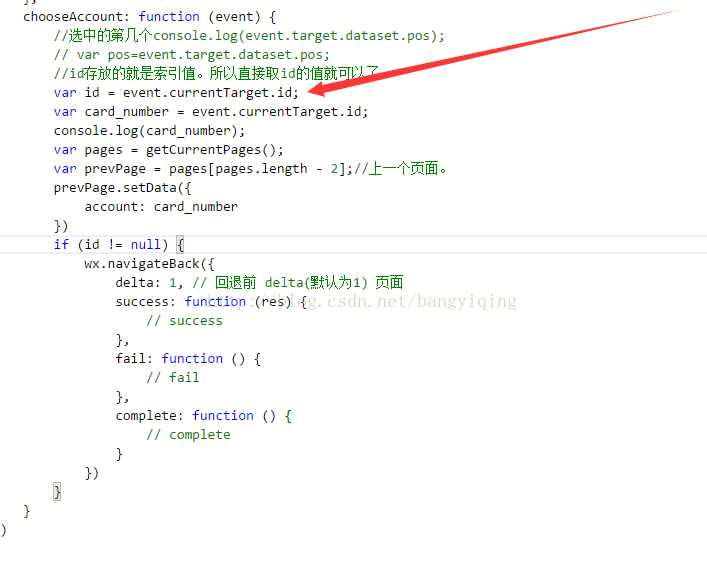This screenshot has width=707, height=580.
Task: Click the // complete comment
Action: point(188,435)
